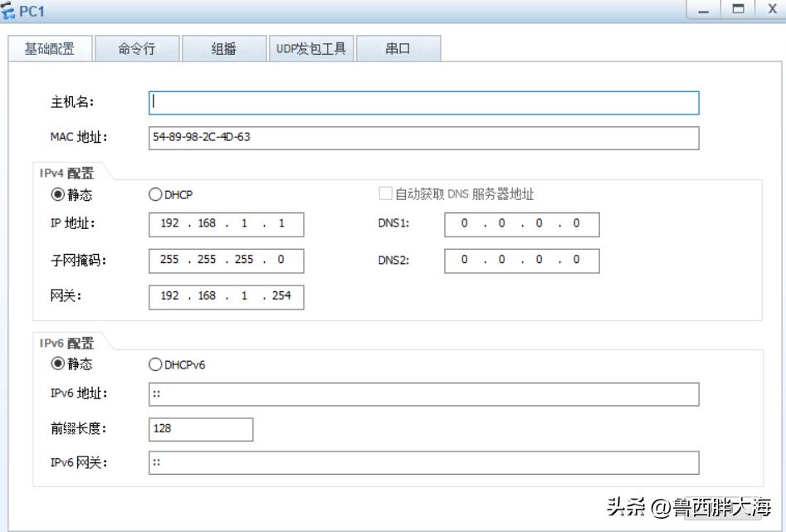Image resolution: width=786 pixels, height=532 pixels.
Task: Click the 主机名 input field
Action: [423, 103]
